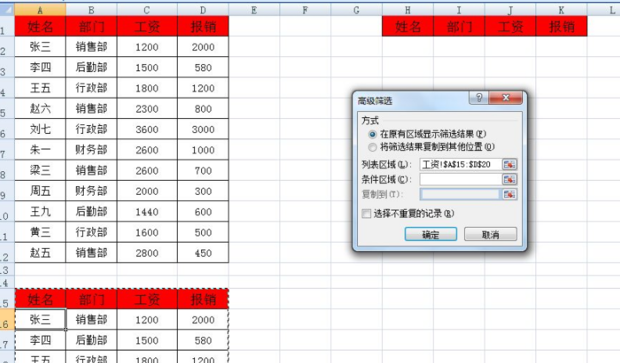Enable 选择不重复的记录 checkbox
The image size is (620, 363).
tap(366, 214)
